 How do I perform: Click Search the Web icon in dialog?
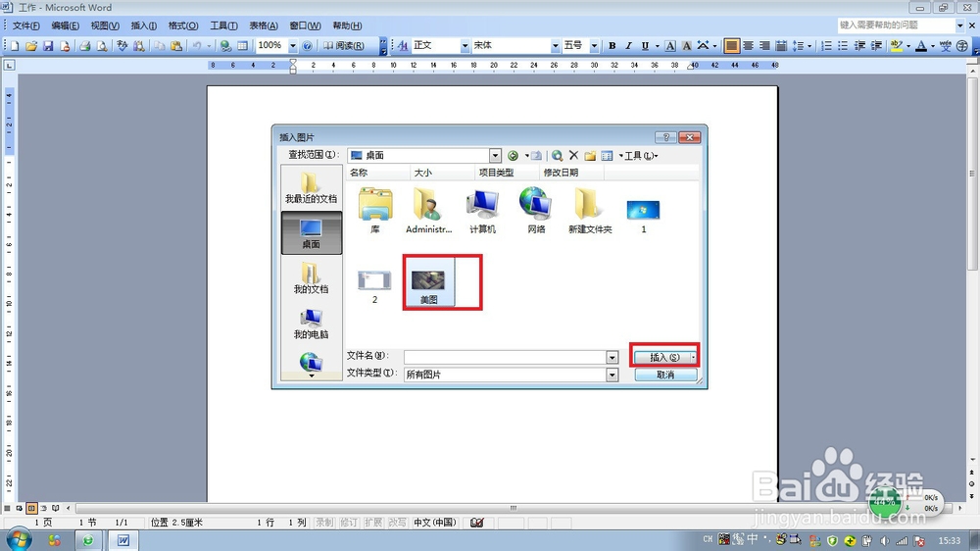click(x=557, y=156)
